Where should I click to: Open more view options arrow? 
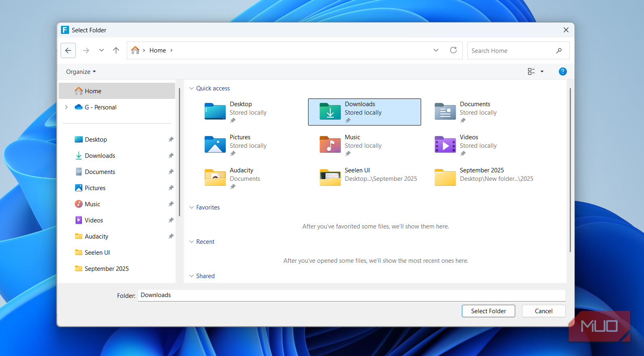click(542, 71)
